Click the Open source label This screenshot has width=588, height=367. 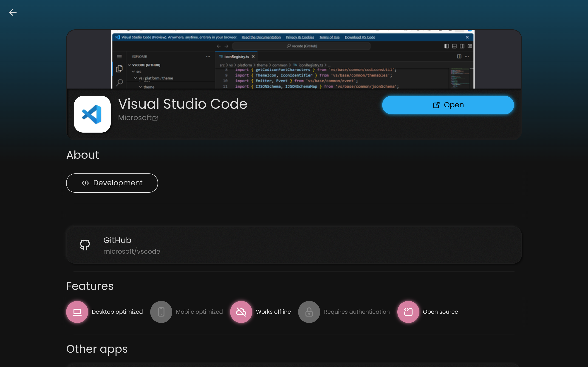click(440, 312)
